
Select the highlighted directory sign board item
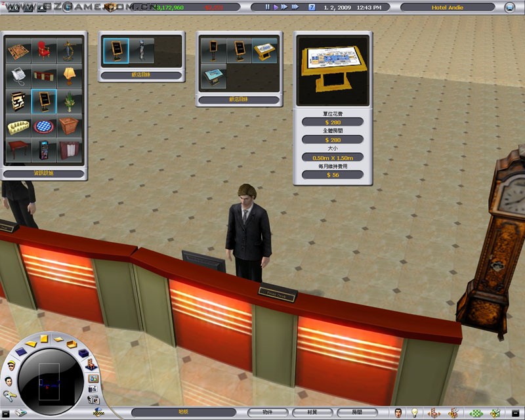point(44,102)
